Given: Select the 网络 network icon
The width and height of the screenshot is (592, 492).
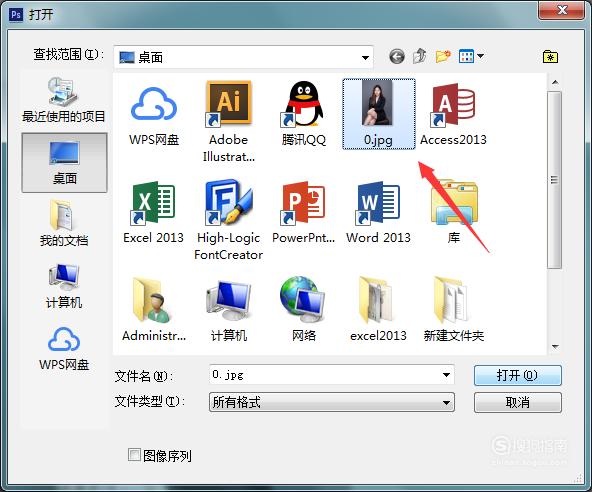Looking at the screenshot, I should pyautogui.click(x=304, y=310).
